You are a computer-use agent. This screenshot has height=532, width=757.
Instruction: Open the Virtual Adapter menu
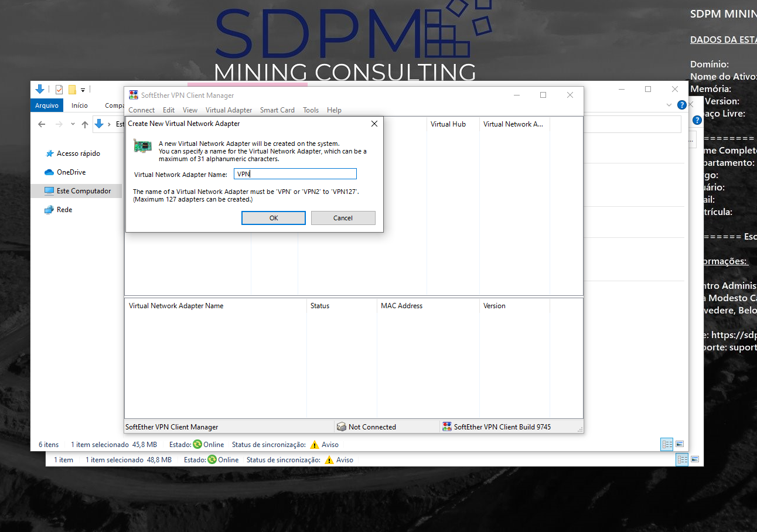pos(229,110)
